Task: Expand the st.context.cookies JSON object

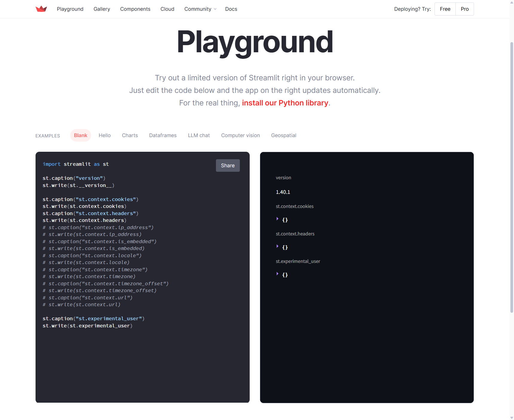Action: point(277,219)
